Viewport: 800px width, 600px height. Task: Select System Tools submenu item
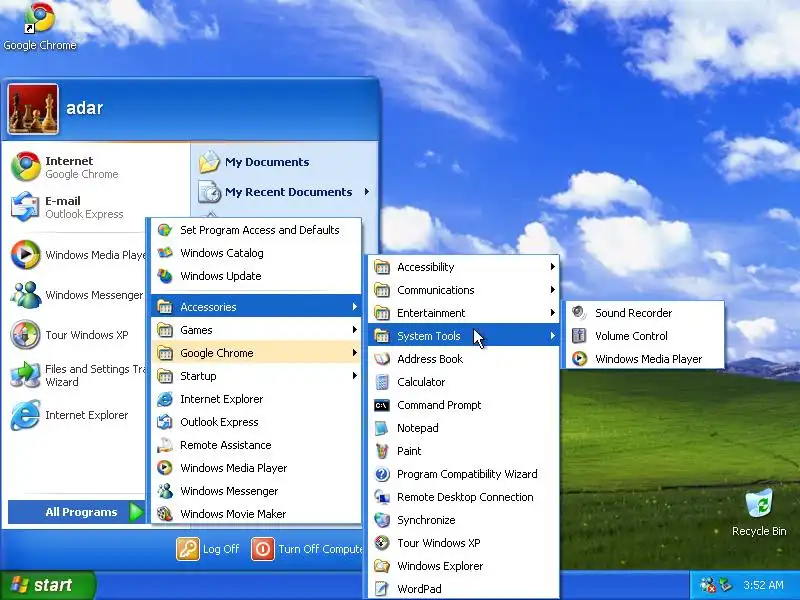(464, 336)
